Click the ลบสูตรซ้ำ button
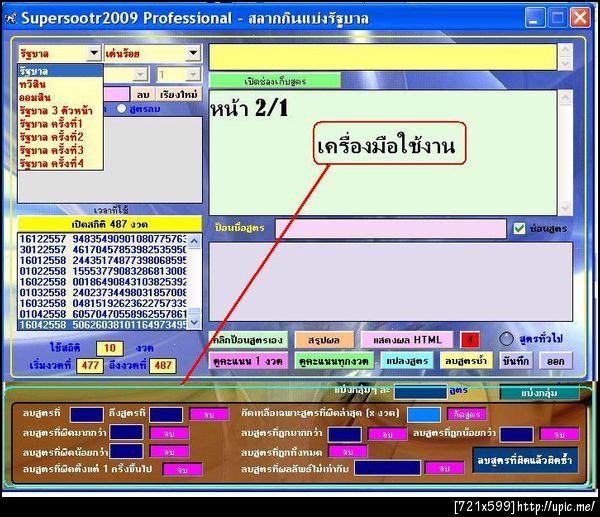This screenshot has height=517, width=600. (466, 361)
